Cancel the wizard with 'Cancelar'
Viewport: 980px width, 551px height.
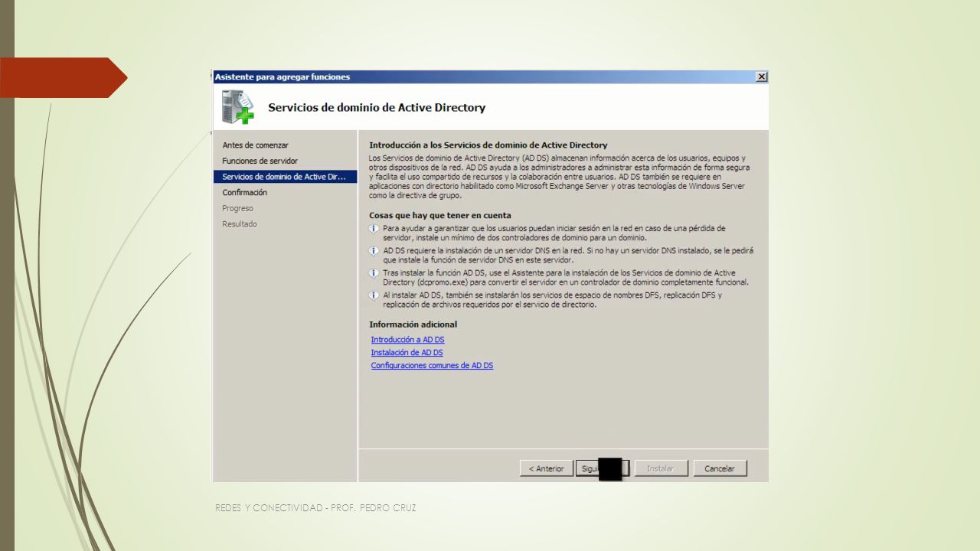point(720,468)
